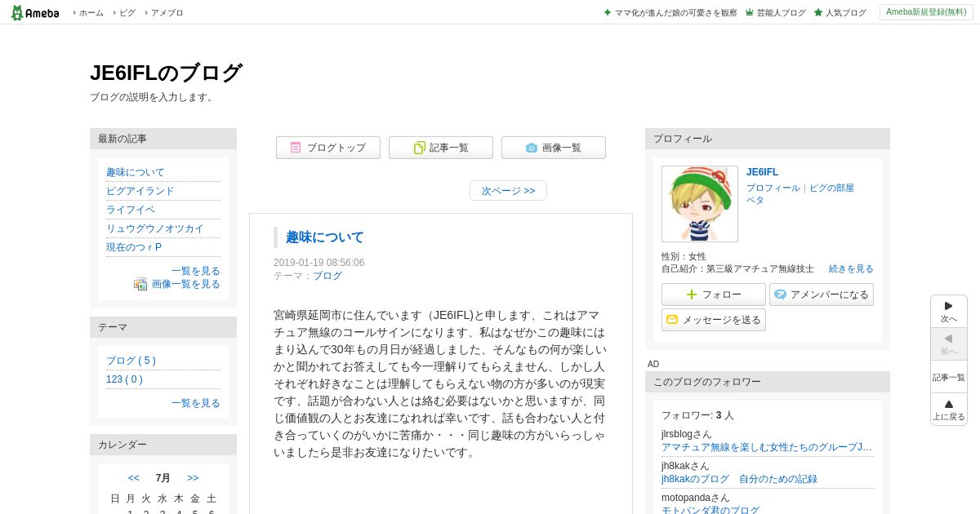Go to 次ページ >> link

508,191
